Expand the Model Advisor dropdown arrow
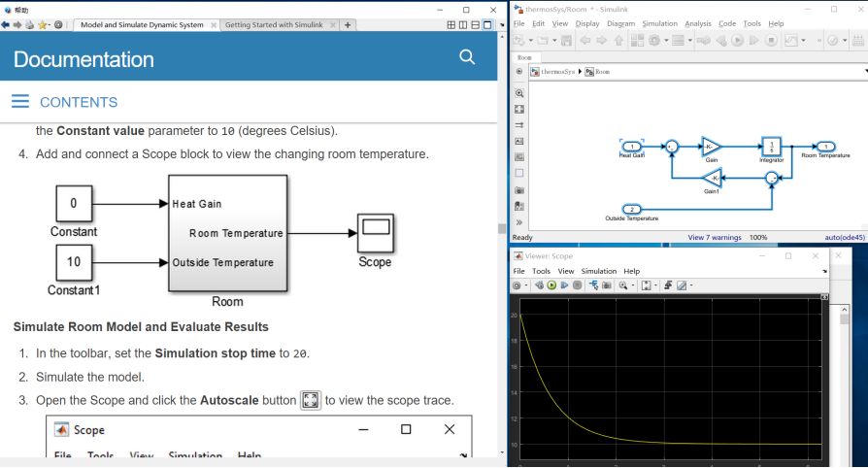This screenshot has width=868, height=468. point(845,41)
